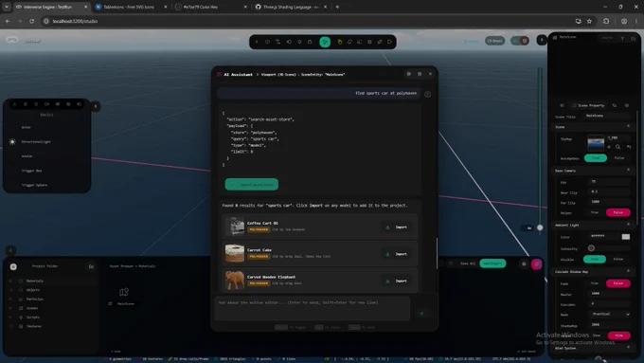Click the settings icon right of Scene Property
The height and width of the screenshot is (363, 644).
coord(627,105)
